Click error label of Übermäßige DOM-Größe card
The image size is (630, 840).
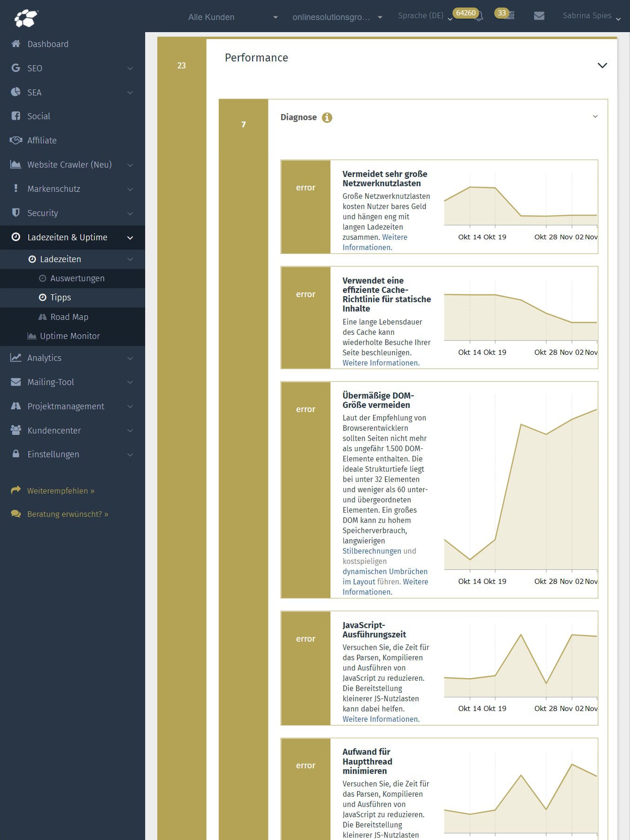click(x=306, y=409)
